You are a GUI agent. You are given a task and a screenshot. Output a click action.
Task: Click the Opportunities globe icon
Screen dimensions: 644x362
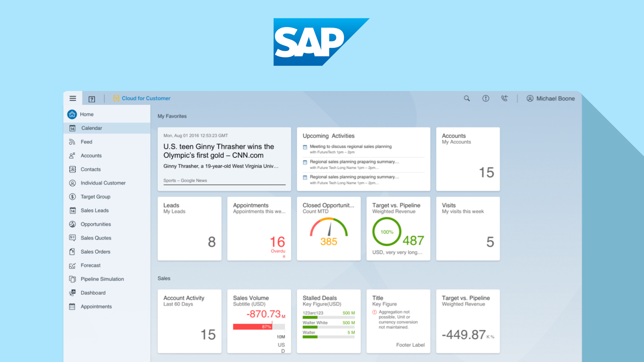point(72,224)
